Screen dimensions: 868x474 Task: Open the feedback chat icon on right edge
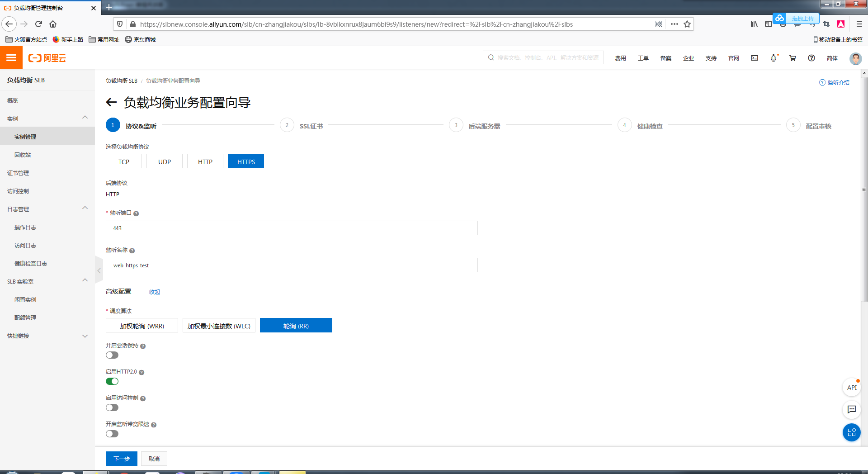click(x=851, y=410)
